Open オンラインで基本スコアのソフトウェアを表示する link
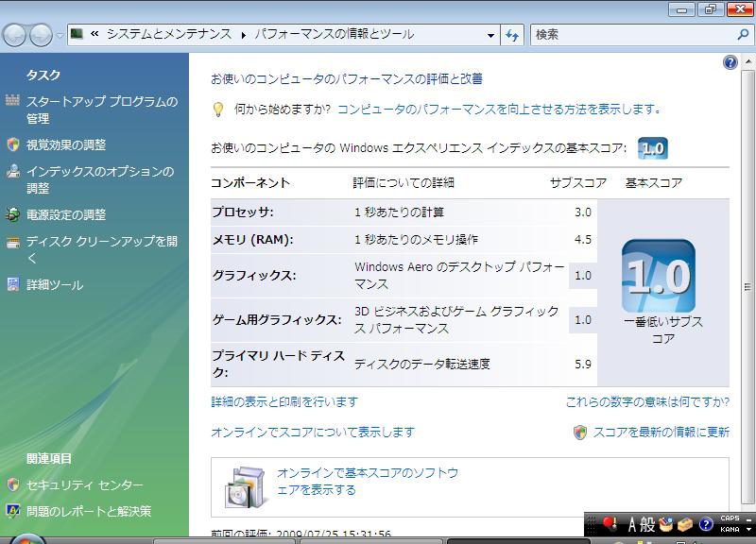This screenshot has width=756, height=544. [x=368, y=482]
